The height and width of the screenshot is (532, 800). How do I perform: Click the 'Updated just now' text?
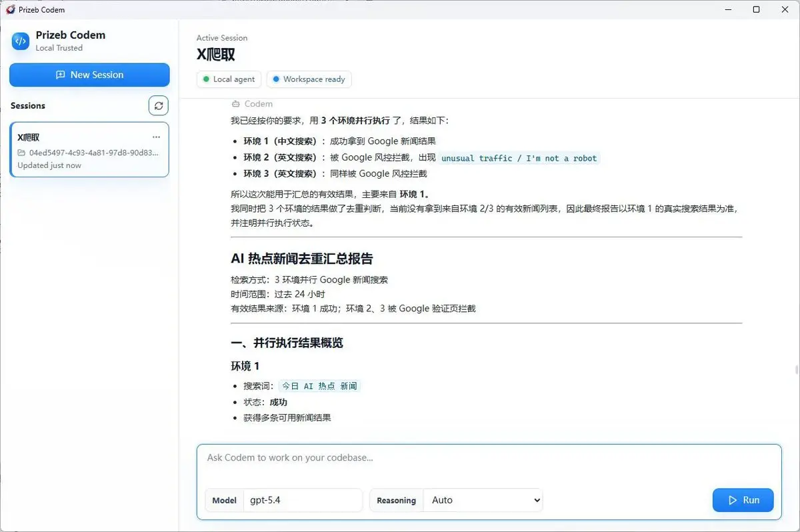[x=49, y=165]
